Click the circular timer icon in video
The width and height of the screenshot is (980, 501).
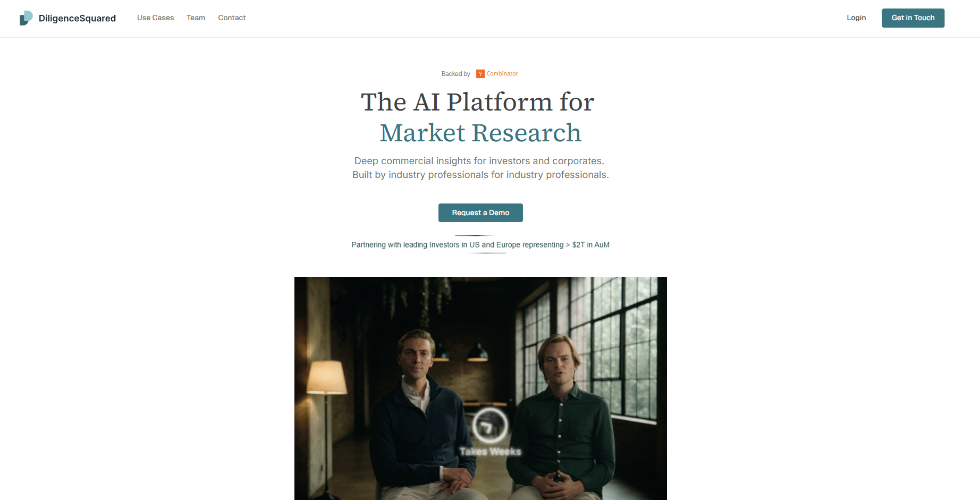pos(490,426)
